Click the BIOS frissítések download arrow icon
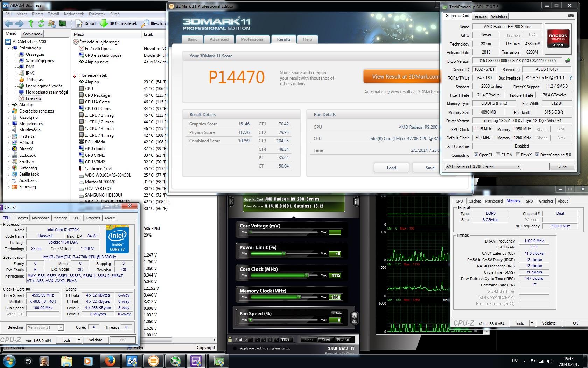The width and height of the screenshot is (588, 368). tap(104, 23)
